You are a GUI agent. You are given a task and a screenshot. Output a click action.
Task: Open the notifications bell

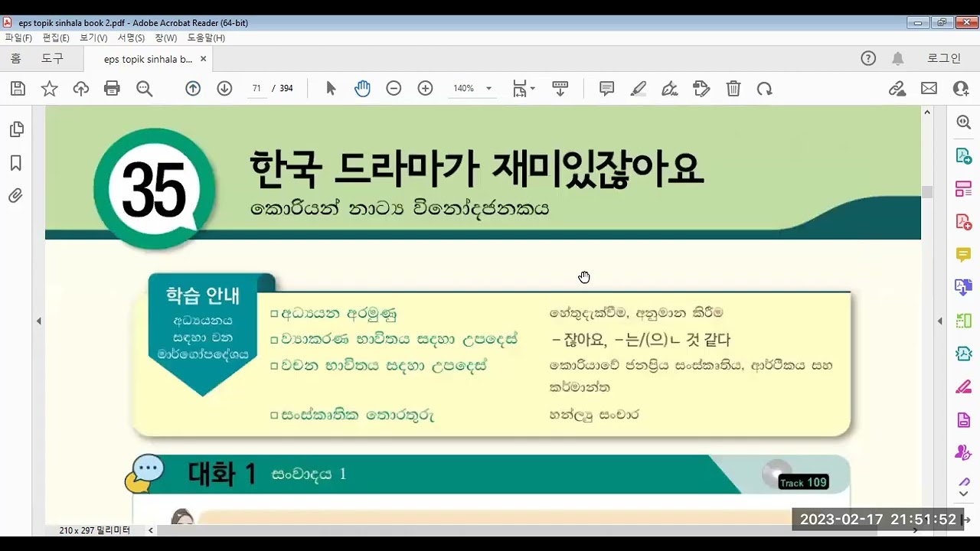[898, 59]
